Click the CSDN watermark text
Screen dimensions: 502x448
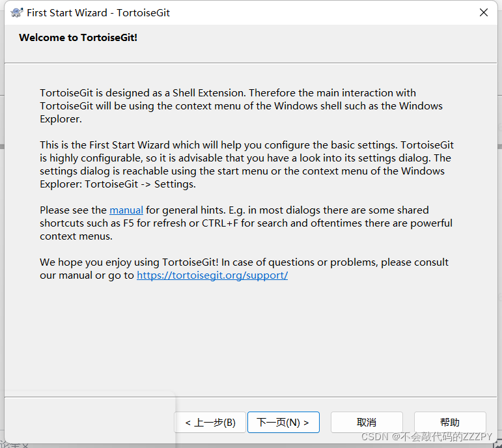[x=426, y=436]
